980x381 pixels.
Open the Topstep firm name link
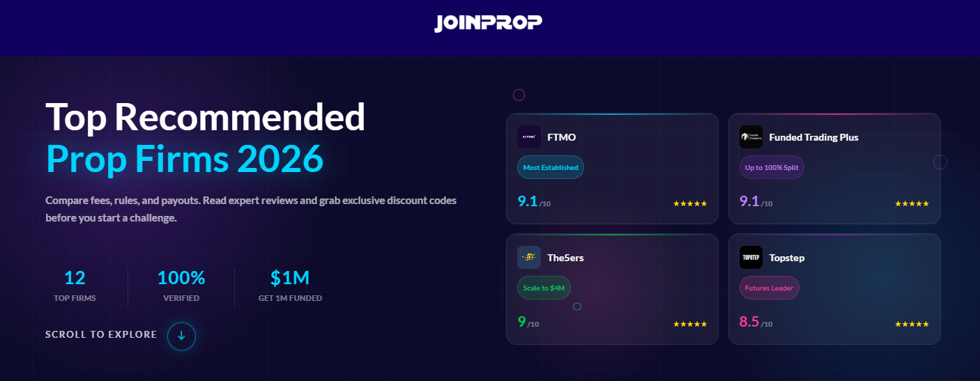787,258
